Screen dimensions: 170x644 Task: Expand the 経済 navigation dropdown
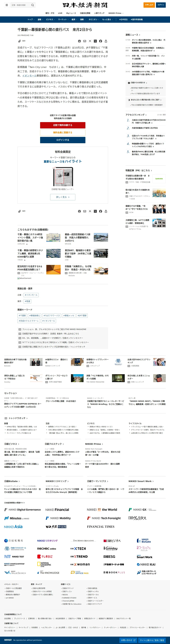(74, 20)
